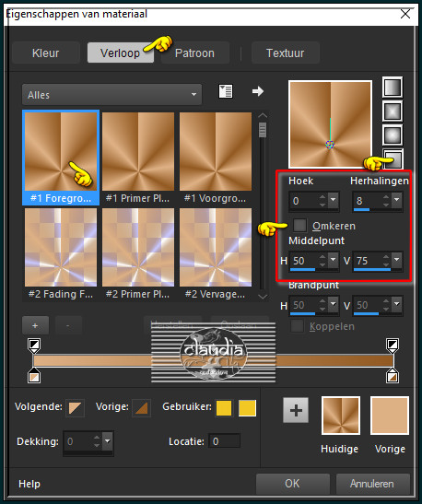Select the rectangular gradient style icon
Image resolution: width=422 pixels, height=504 pixels.
(393, 111)
